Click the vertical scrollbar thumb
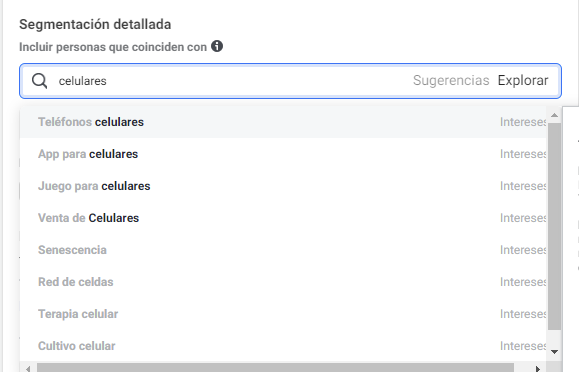 pyautogui.click(x=554, y=226)
